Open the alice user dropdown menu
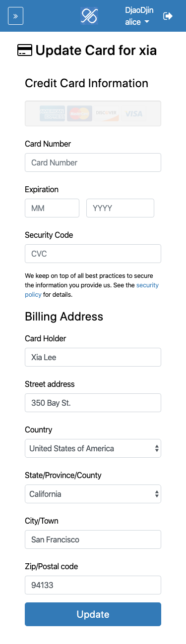The width and height of the screenshot is (186, 644). [137, 22]
